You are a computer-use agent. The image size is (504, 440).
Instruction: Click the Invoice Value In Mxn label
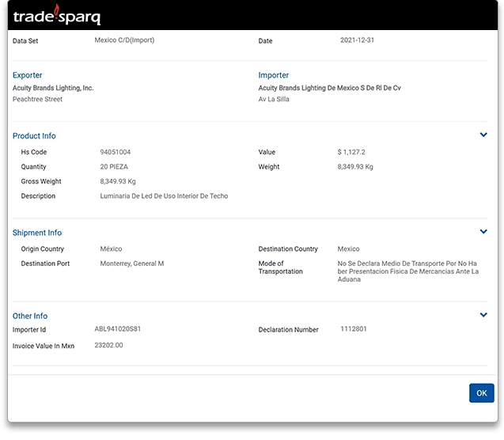pos(44,346)
